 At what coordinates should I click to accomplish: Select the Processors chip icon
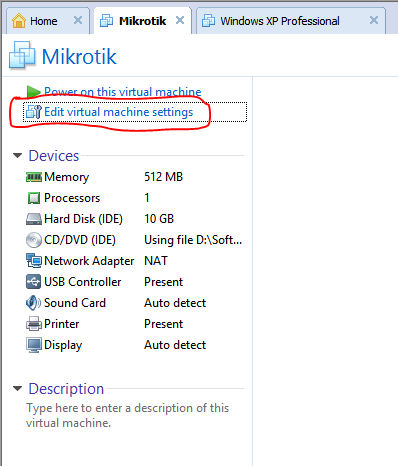tap(34, 198)
